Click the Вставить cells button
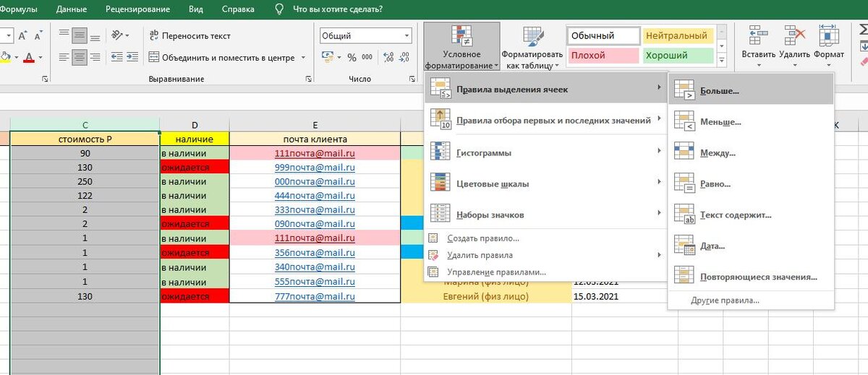The image size is (868, 375). 759,45
